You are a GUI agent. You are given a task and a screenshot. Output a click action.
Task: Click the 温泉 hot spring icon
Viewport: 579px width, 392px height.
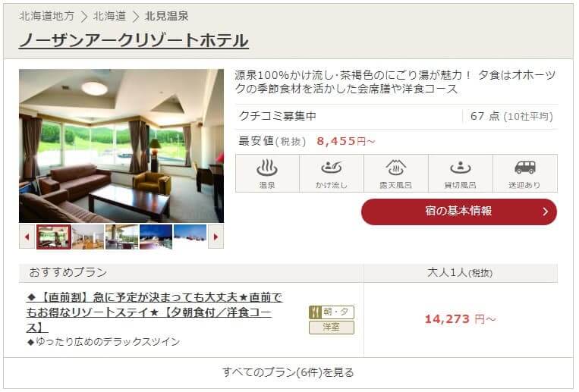point(267,174)
